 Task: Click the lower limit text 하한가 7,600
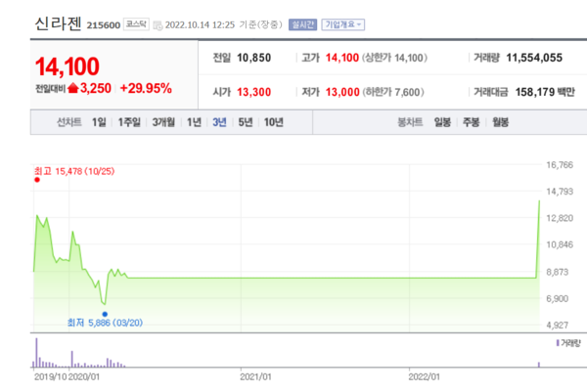pos(393,92)
